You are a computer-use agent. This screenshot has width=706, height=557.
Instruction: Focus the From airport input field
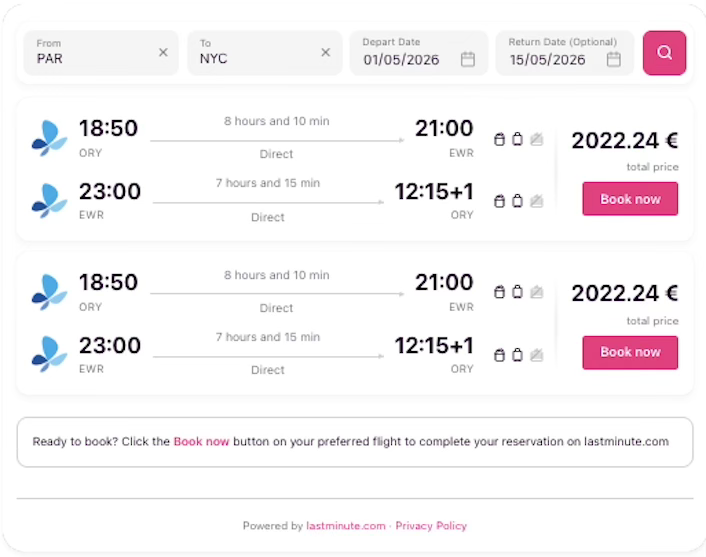pos(90,59)
